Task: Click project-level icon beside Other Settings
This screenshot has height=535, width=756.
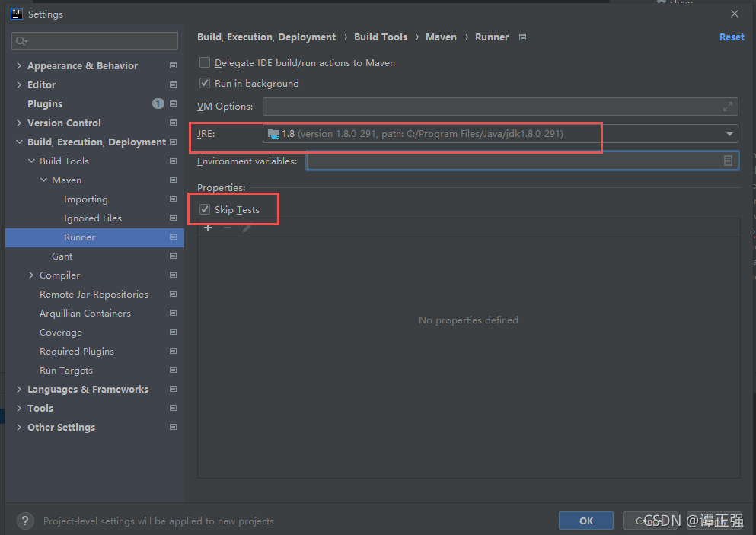Action: coord(173,428)
